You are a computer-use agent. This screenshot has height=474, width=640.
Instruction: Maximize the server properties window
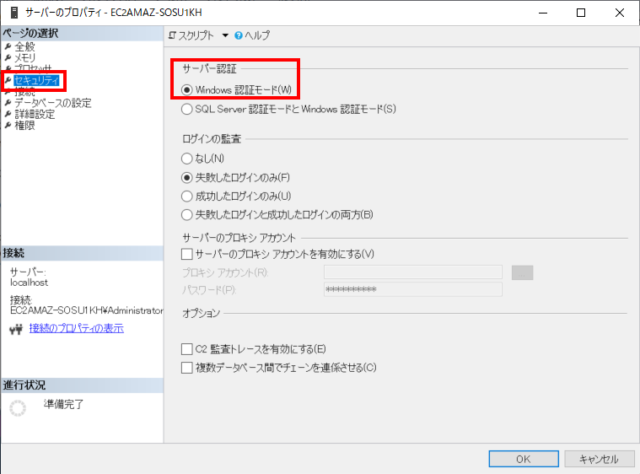point(581,13)
